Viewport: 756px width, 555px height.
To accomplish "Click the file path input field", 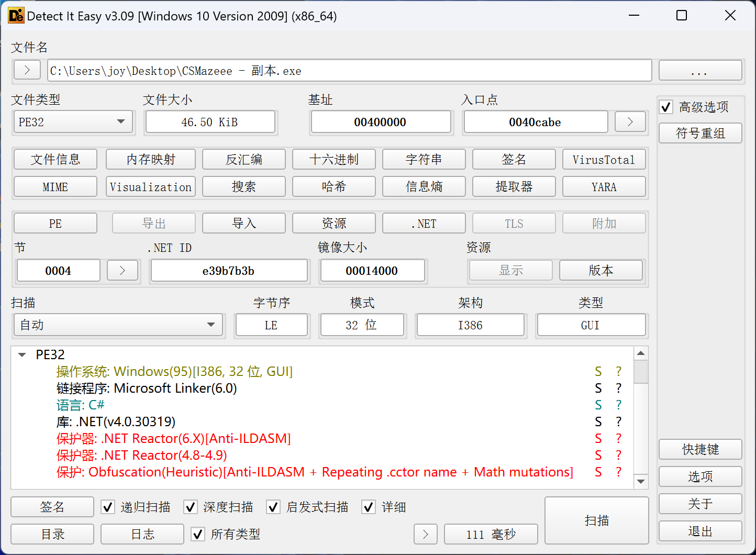I will tap(350, 70).
